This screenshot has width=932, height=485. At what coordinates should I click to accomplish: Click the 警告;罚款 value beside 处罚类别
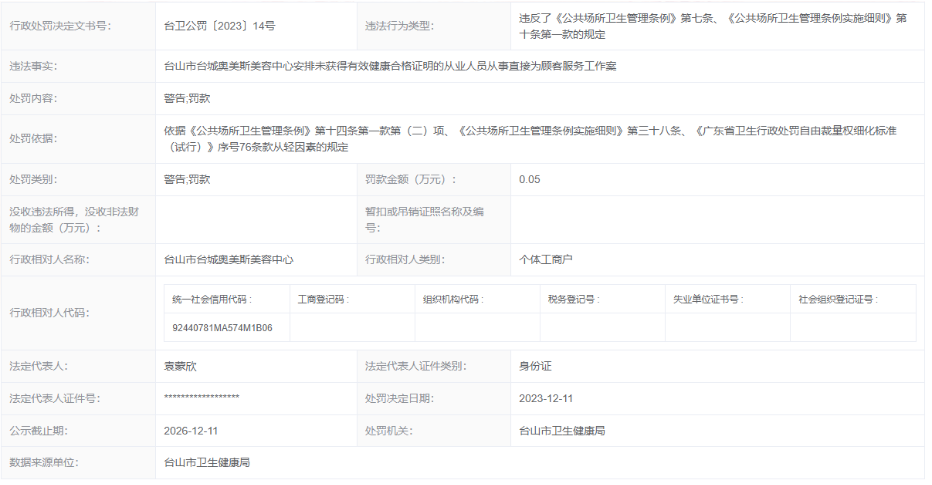187,179
